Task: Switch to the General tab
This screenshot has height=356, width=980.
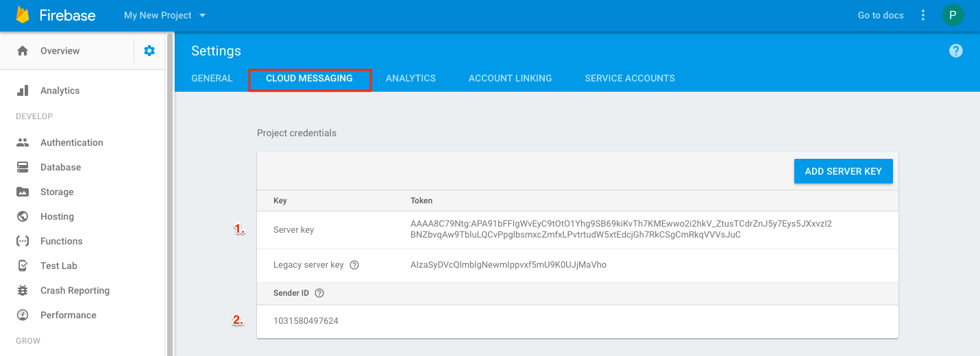Action: coord(212,78)
